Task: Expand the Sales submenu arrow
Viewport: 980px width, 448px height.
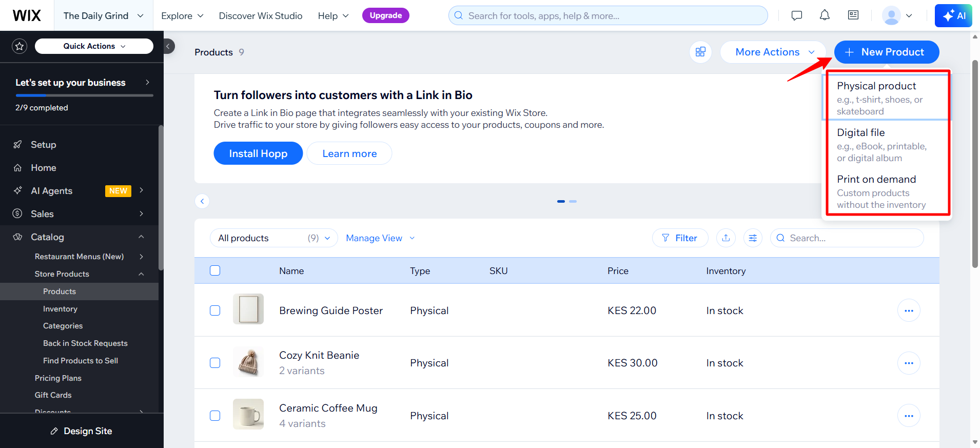Action: tap(141, 213)
